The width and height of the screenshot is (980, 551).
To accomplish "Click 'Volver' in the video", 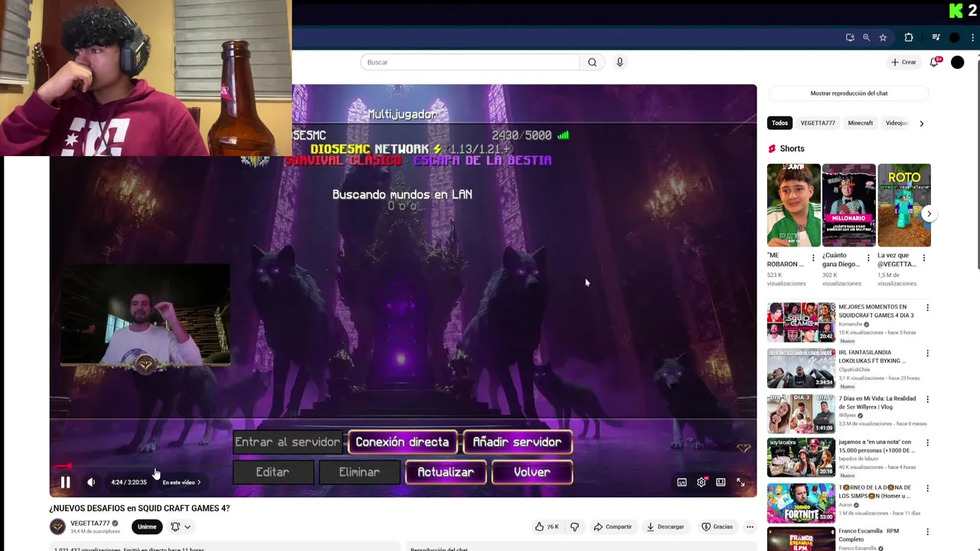I will [x=532, y=472].
